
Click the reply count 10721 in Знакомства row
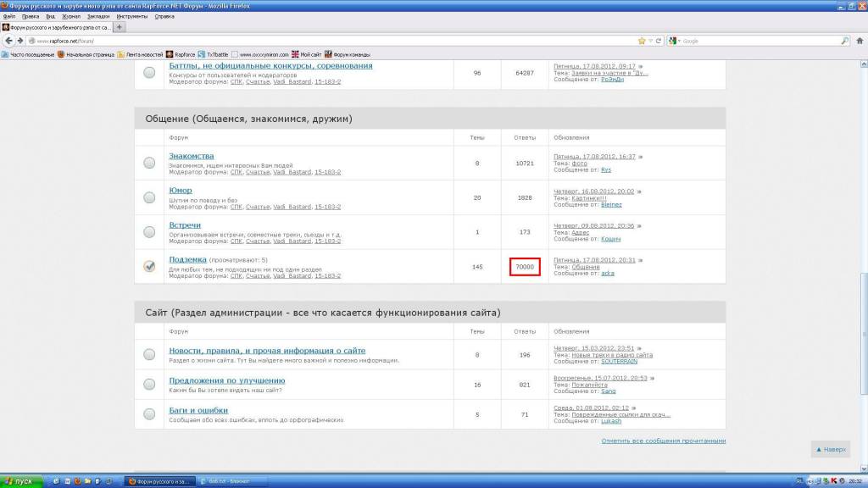pyautogui.click(x=525, y=164)
